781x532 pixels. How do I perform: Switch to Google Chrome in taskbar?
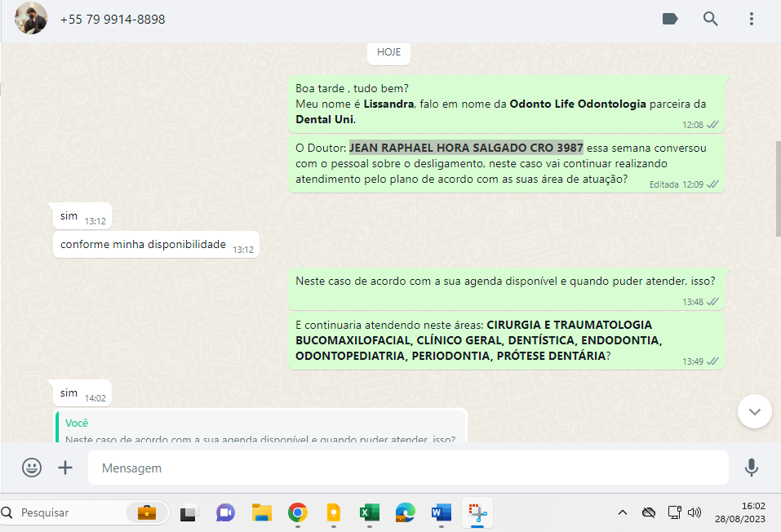click(297, 512)
